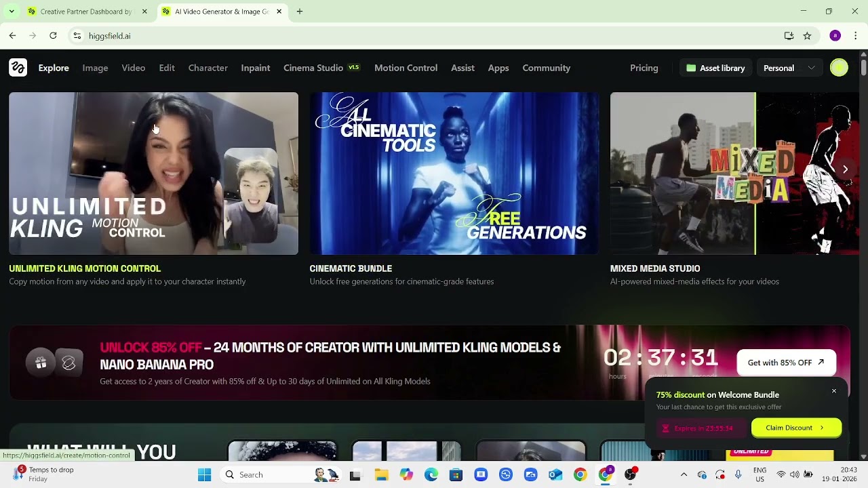Click the 'UNLIMITED KLING MOTION CONTROL' title
Image resolution: width=868 pixels, height=488 pixels.
85,268
